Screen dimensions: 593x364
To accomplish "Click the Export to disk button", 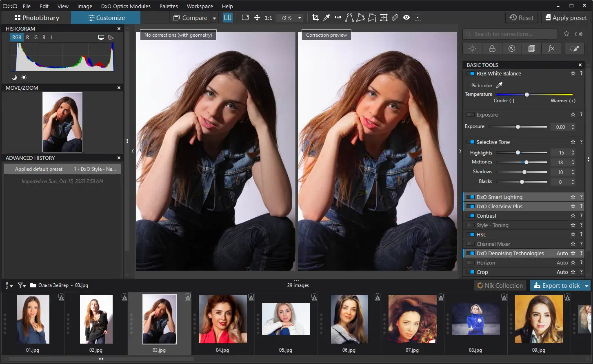I will pos(557,286).
